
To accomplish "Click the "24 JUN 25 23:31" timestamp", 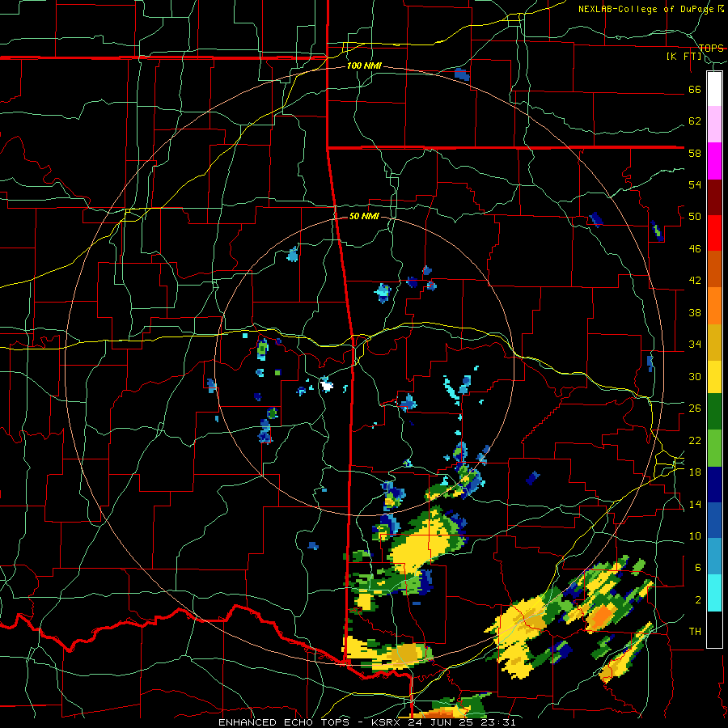I will [x=463, y=722].
